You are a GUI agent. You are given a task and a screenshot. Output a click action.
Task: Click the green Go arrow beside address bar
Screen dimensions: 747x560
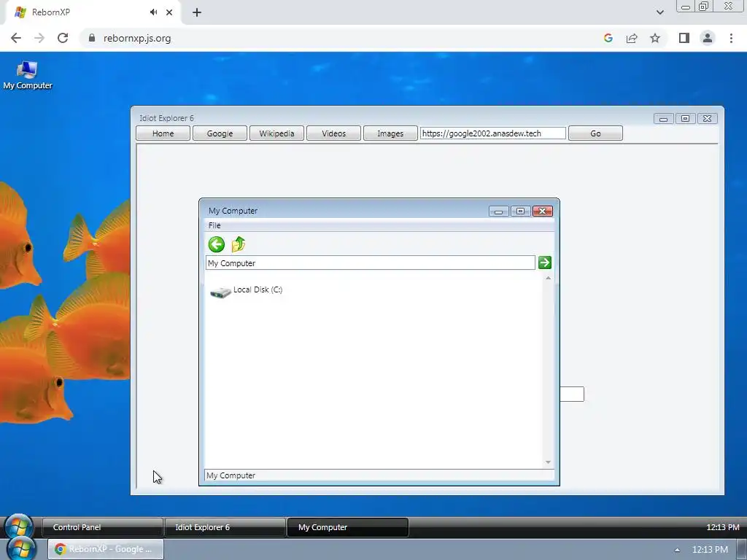pos(544,262)
